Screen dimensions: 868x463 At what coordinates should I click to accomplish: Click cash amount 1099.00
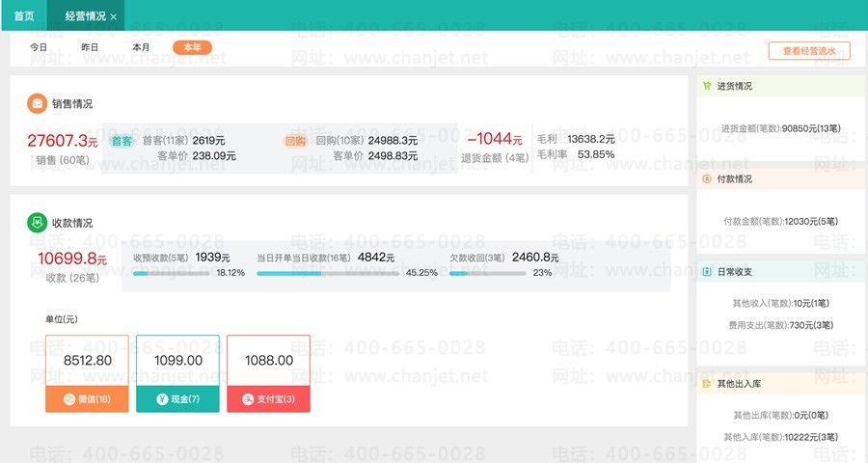pyautogui.click(x=178, y=361)
